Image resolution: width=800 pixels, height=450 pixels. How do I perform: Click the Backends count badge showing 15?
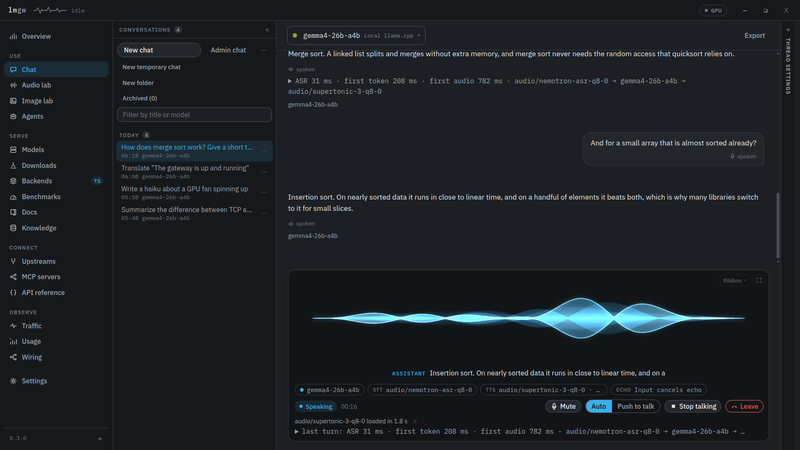coord(97,181)
